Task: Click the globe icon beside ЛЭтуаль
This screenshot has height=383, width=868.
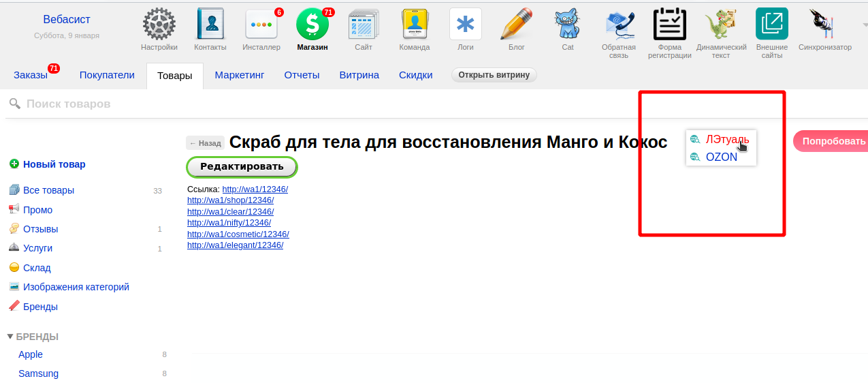Action: click(x=695, y=140)
